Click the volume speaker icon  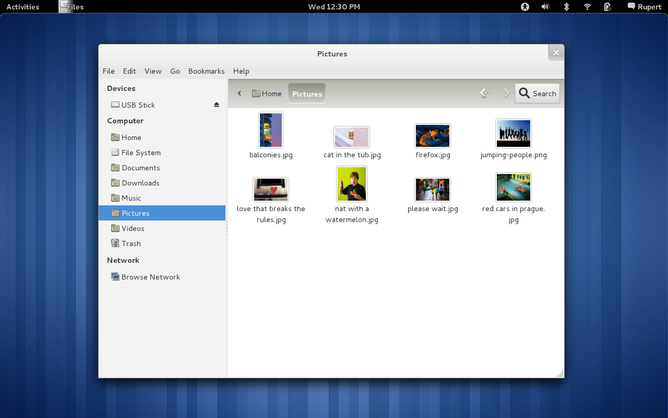tap(545, 6)
